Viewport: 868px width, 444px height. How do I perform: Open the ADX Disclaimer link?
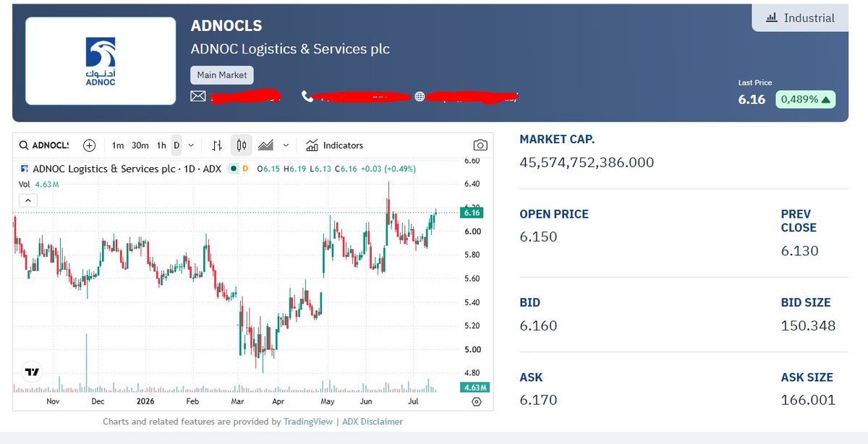pos(373,422)
